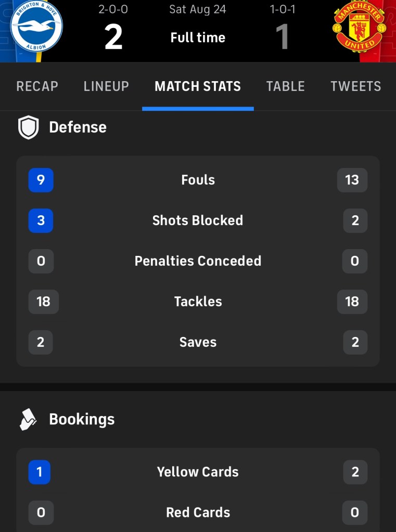Viewport: 396px width, 532px height.
Task: Switch to the LINEUP tab
Action: click(106, 86)
